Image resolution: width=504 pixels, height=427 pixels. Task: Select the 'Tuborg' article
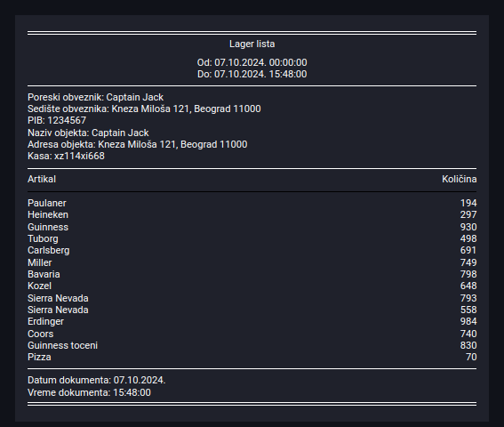click(43, 238)
